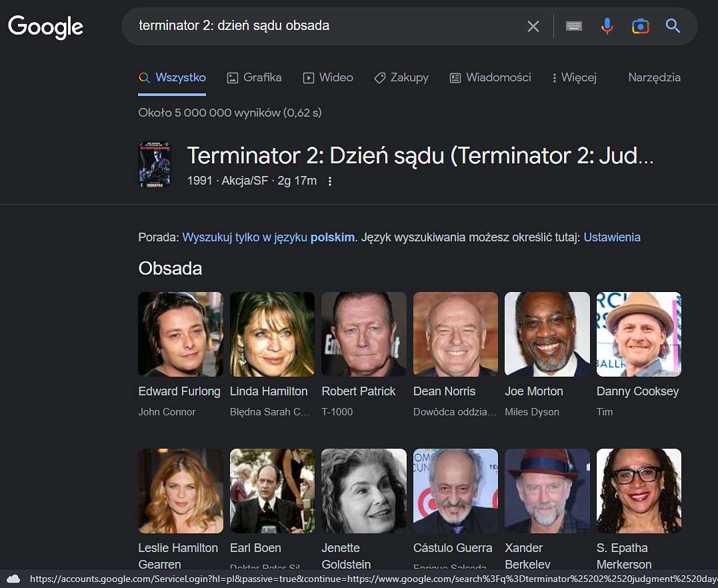Screen dimensions: 718x588
Task: Click the Miles Dyson role text
Action: 531,412
